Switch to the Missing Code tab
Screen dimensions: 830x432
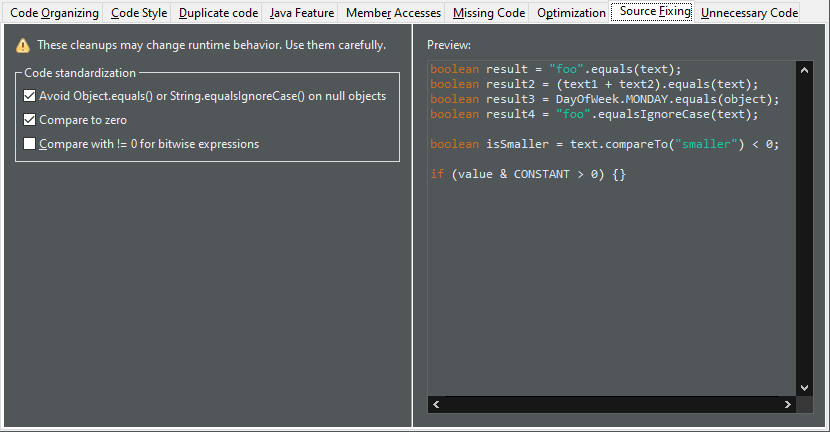(489, 13)
